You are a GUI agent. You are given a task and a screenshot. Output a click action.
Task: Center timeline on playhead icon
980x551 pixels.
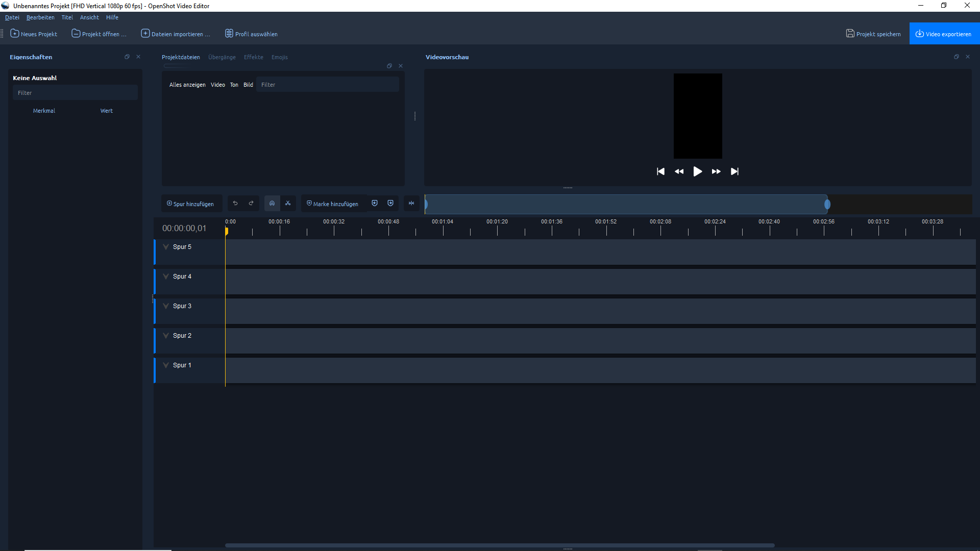point(411,203)
